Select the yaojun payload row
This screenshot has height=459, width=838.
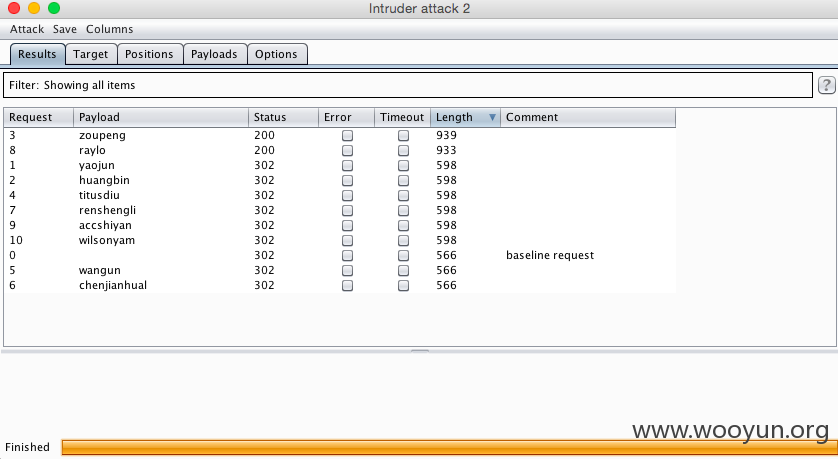coord(340,165)
